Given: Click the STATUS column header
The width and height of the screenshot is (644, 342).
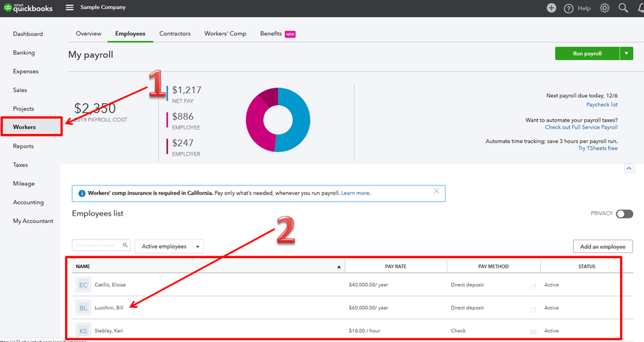Looking at the screenshot, I should pyautogui.click(x=587, y=267).
